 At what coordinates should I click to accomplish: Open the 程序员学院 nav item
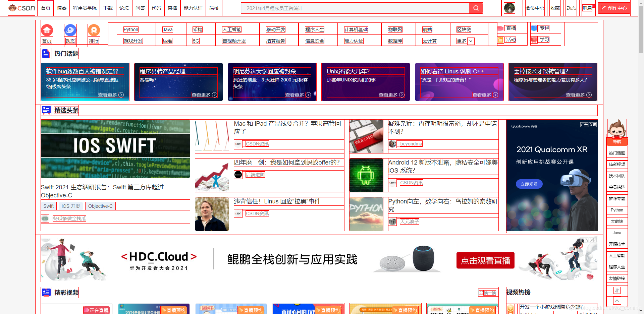click(85, 8)
